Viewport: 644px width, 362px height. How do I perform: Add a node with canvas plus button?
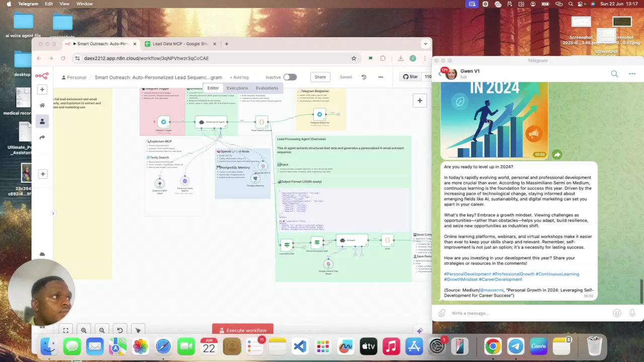420,101
